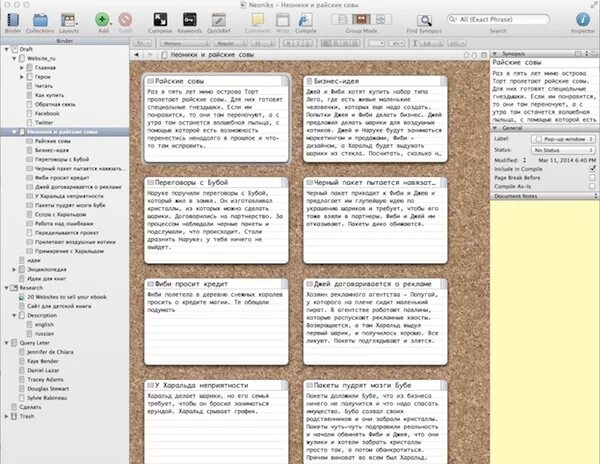Screen dimensions: 600x464
Task: Expand the Энциклопедия folder
Action: 14,269
